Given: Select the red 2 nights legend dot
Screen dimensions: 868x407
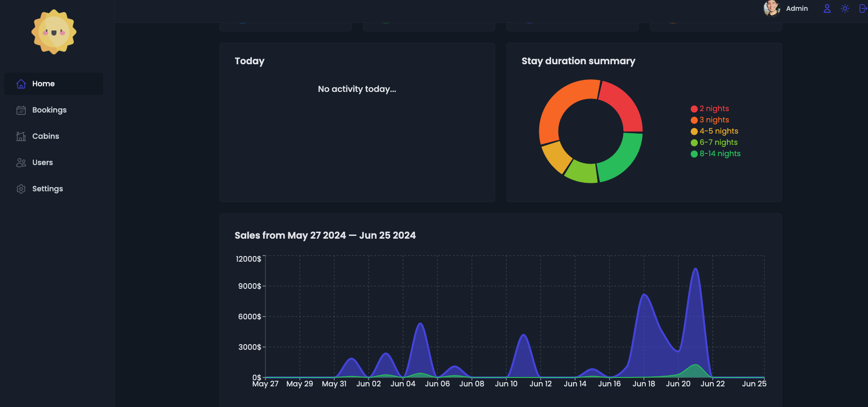Looking at the screenshot, I should [694, 109].
